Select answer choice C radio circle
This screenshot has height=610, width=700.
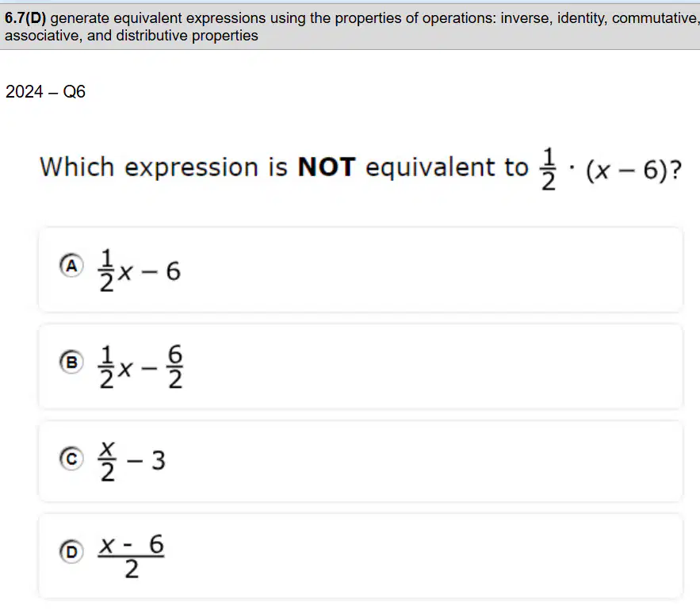pyautogui.click(x=71, y=458)
